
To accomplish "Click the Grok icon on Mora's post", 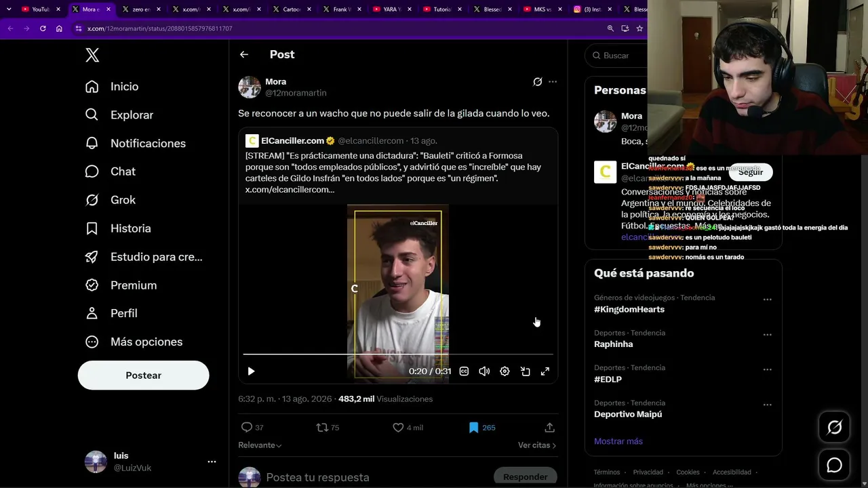I will click(x=537, y=82).
